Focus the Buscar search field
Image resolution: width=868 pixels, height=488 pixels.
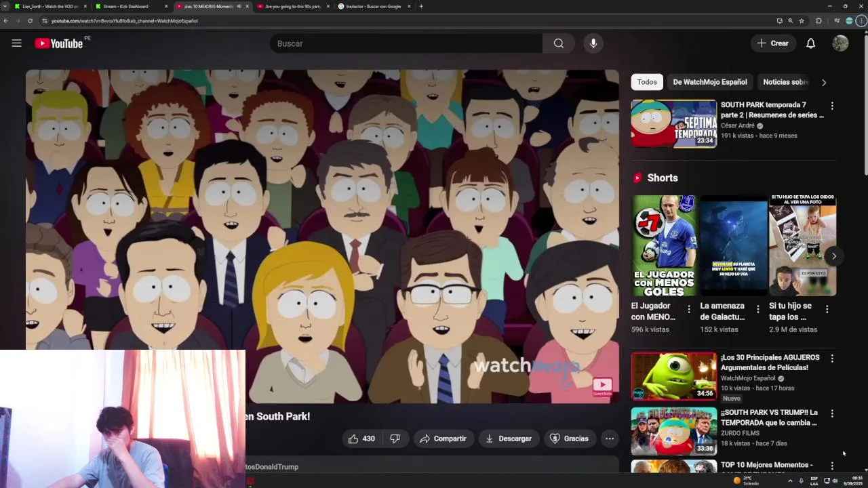click(x=406, y=43)
